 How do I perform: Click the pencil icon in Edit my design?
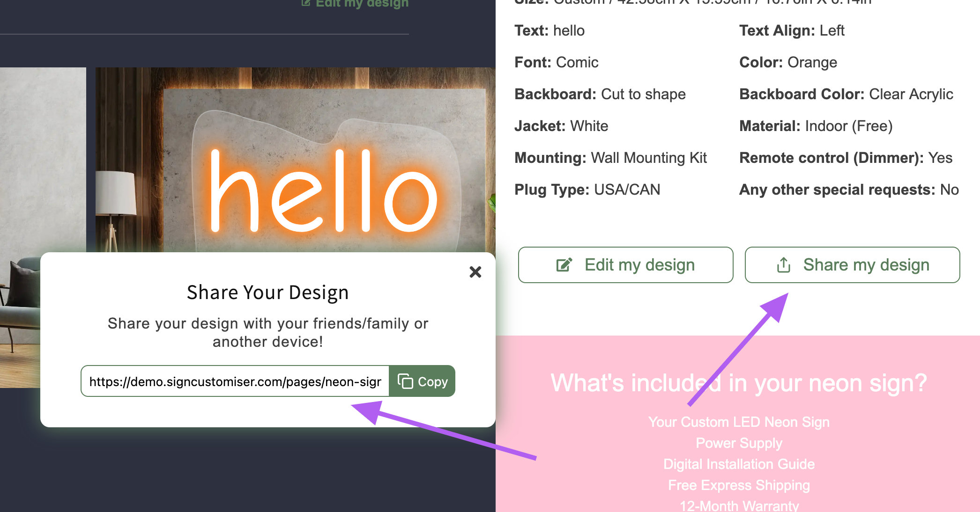(x=564, y=265)
